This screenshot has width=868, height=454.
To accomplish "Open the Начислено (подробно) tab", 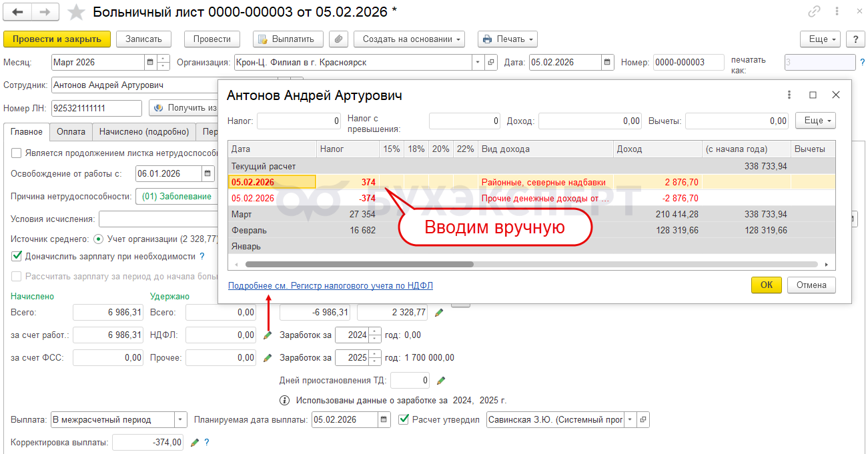I will (144, 132).
